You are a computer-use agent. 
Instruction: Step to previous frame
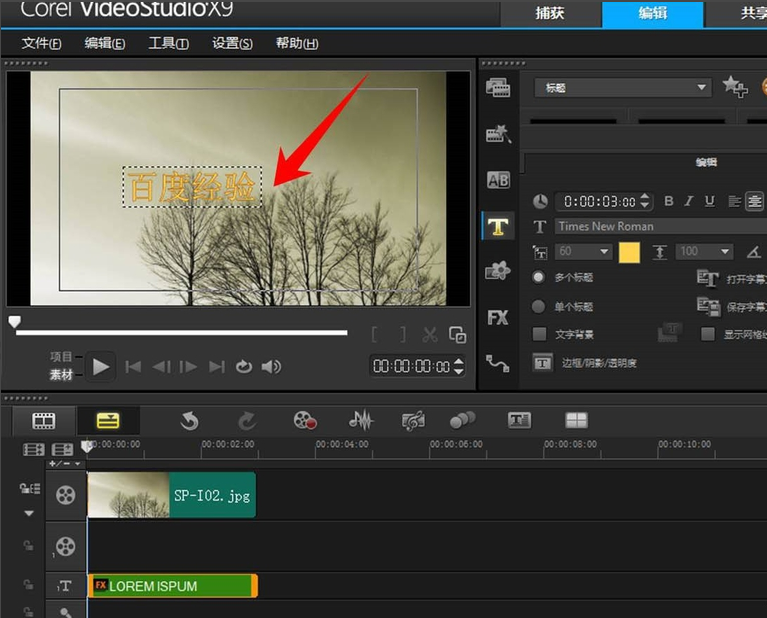coord(161,366)
